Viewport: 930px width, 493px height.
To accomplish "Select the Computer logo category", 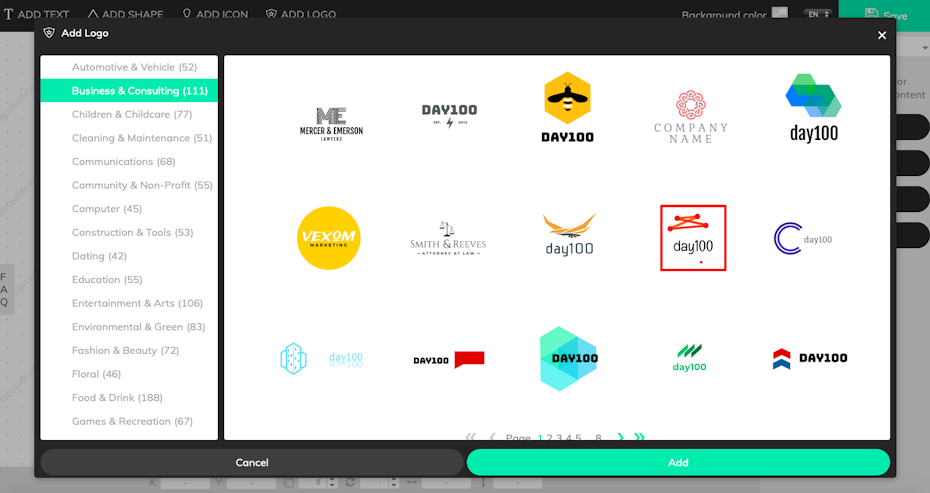I will [x=107, y=209].
